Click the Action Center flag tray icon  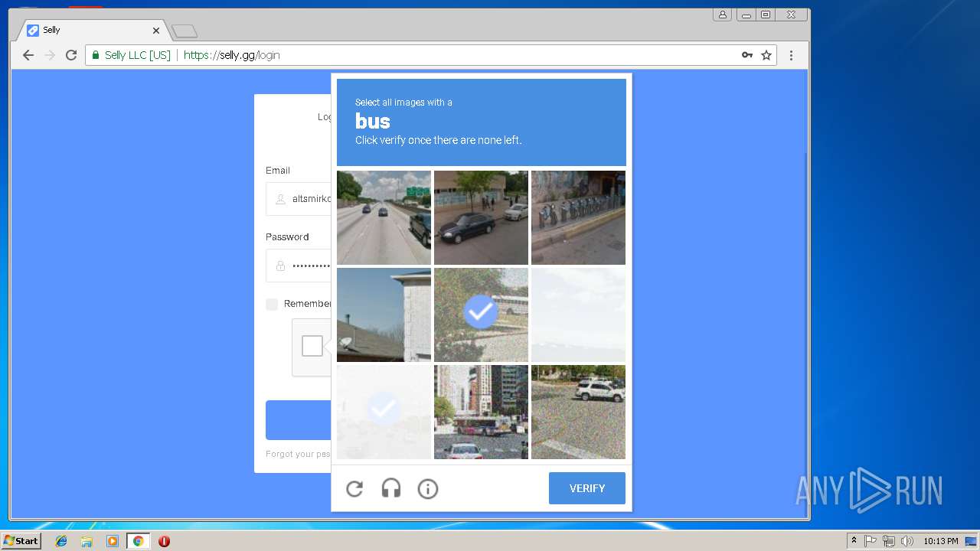[871, 541]
